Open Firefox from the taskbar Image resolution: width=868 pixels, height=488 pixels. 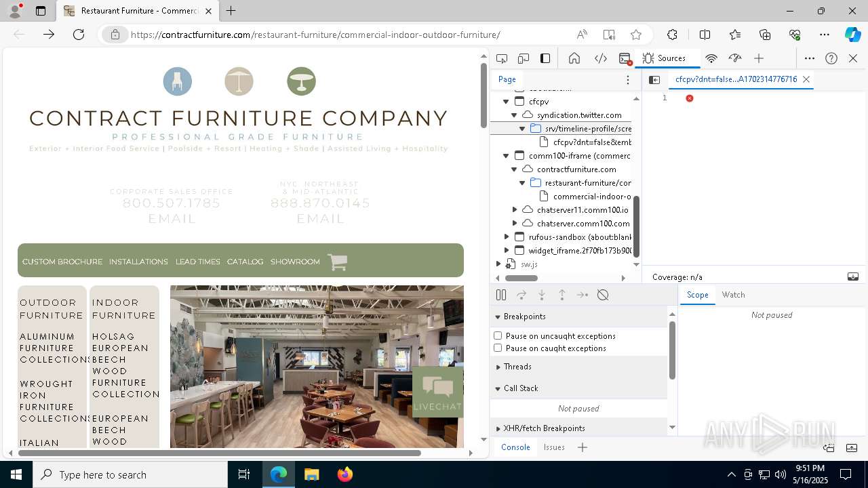click(x=344, y=474)
